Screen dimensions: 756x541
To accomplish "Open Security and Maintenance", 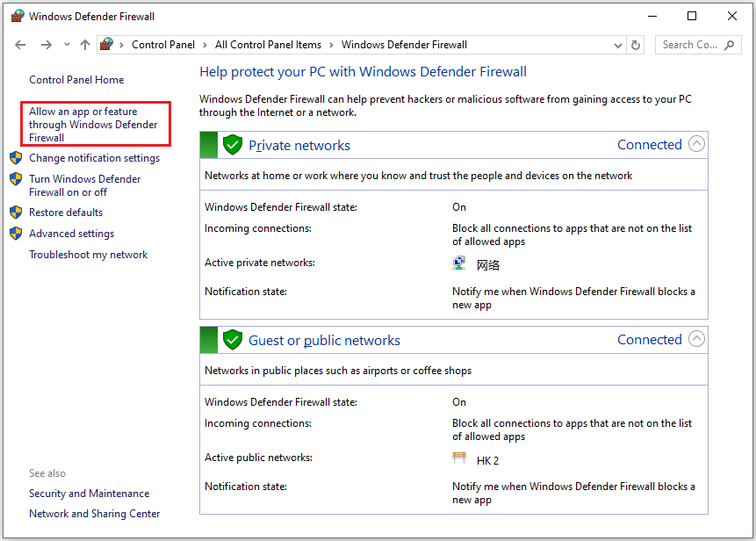I will point(90,494).
